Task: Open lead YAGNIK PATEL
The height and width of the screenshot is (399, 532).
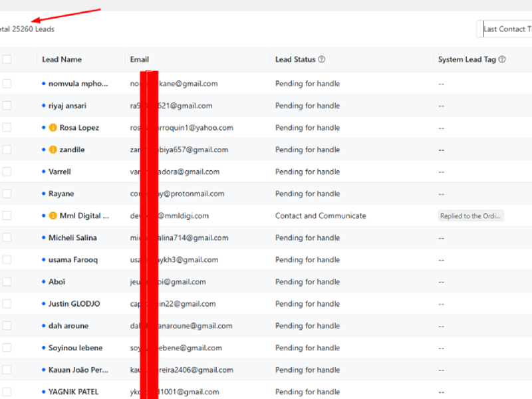Action: pos(74,392)
